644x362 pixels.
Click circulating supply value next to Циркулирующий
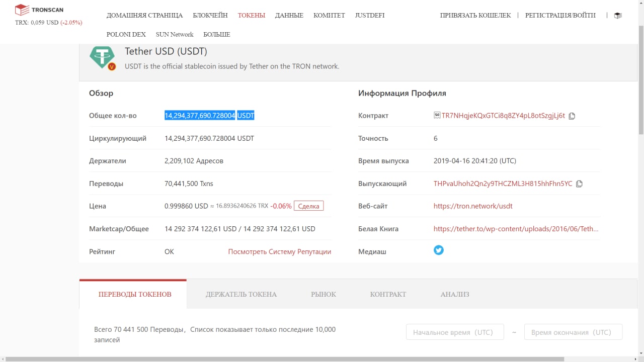[209, 138]
